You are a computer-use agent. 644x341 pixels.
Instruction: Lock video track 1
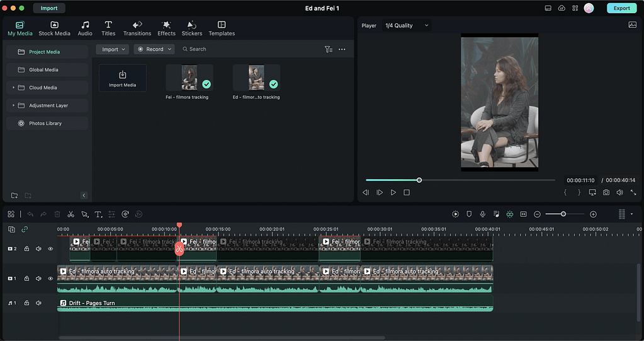point(26,279)
